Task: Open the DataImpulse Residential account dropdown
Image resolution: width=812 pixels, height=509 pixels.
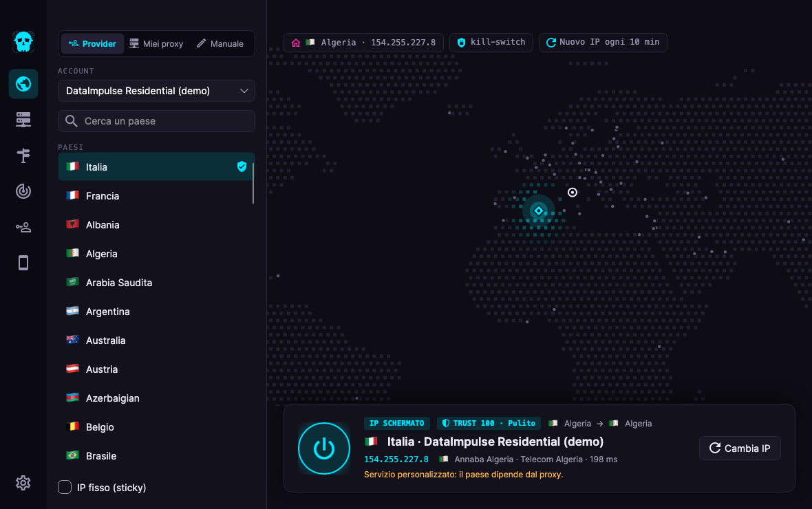Action: click(156, 91)
